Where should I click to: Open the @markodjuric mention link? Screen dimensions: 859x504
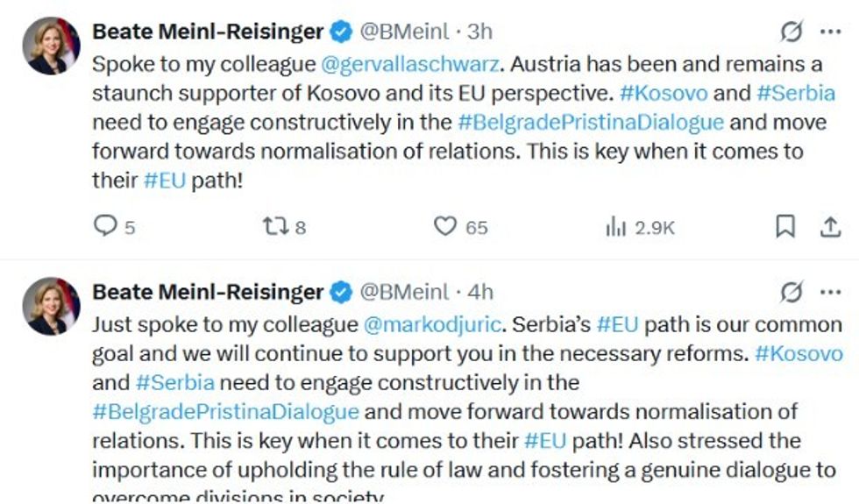[x=432, y=324]
